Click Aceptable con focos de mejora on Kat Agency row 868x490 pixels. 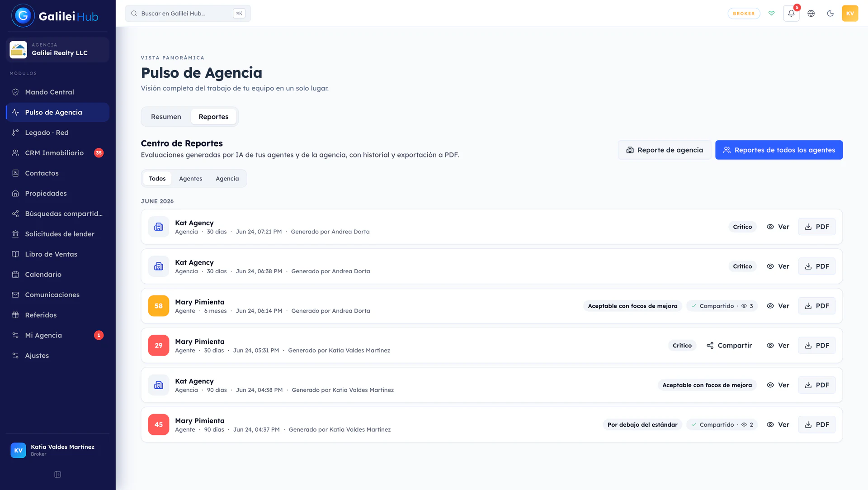tap(707, 385)
